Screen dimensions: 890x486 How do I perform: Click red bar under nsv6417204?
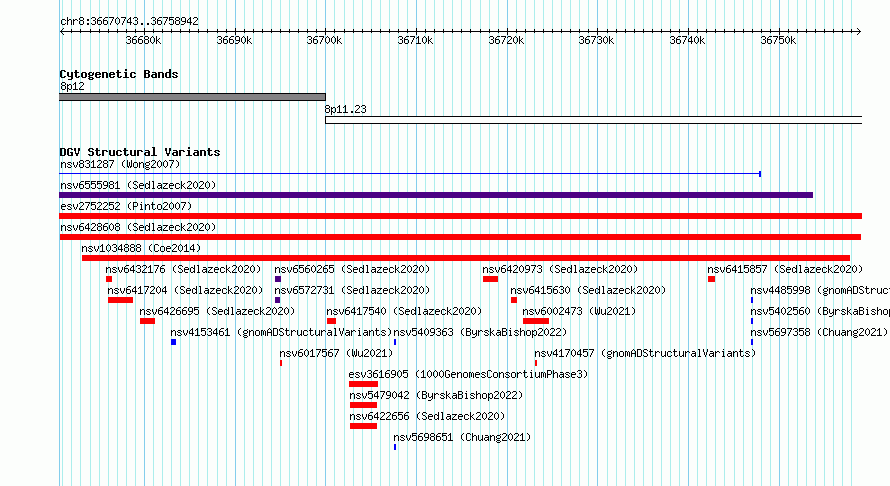tap(120, 300)
